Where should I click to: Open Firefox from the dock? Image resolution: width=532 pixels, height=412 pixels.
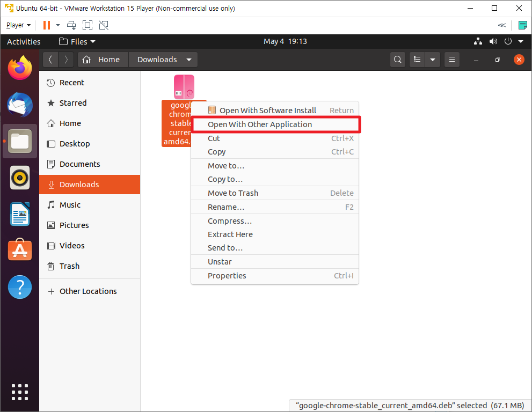tap(20, 68)
